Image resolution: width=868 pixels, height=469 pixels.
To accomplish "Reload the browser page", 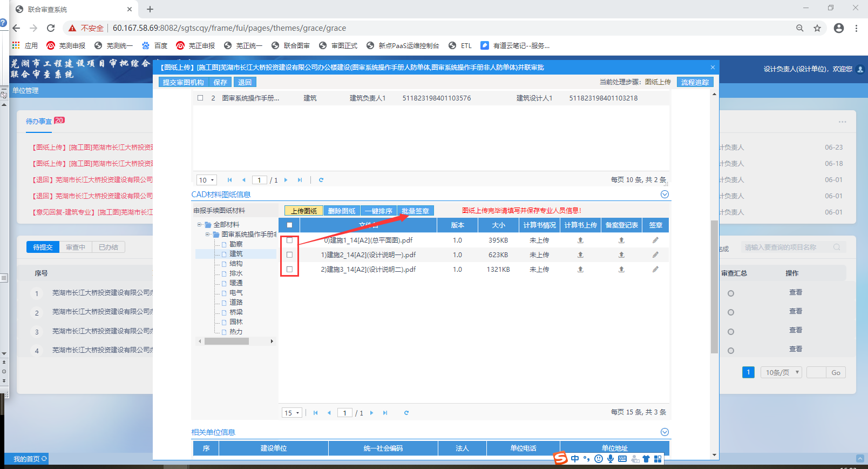I will coord(51,28).
